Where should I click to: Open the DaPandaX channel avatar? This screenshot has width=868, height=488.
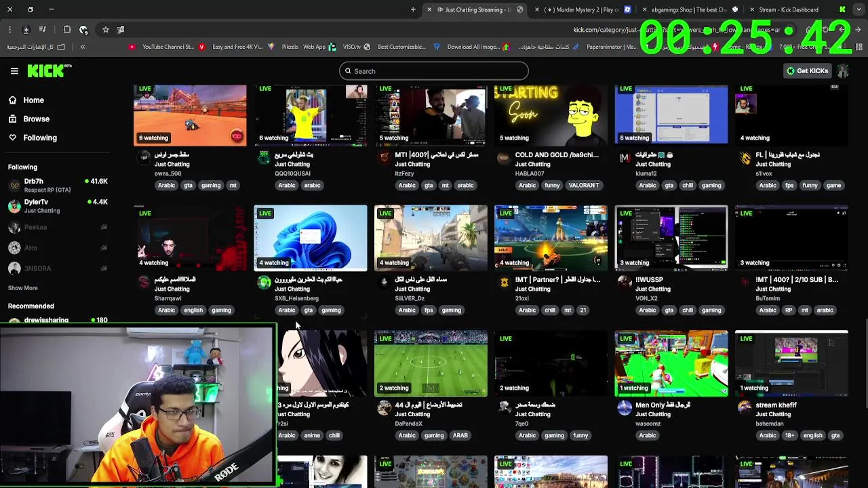[x=384, y=408]
